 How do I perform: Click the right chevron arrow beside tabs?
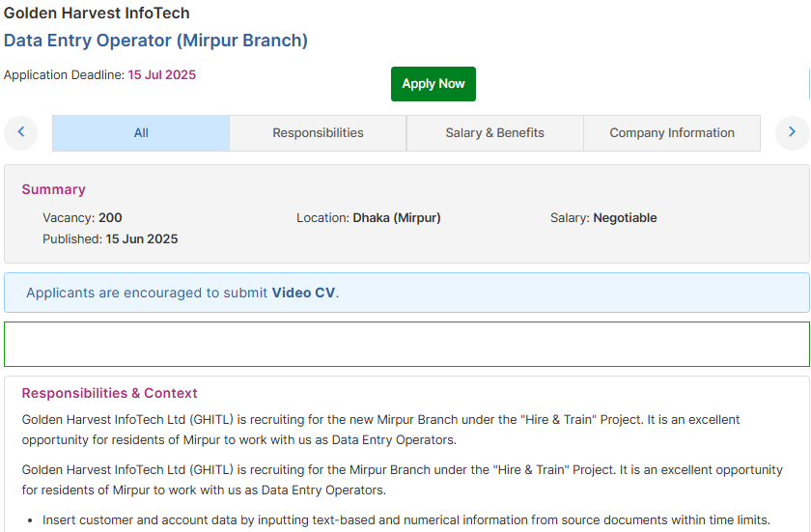click(x=792, y=133)
